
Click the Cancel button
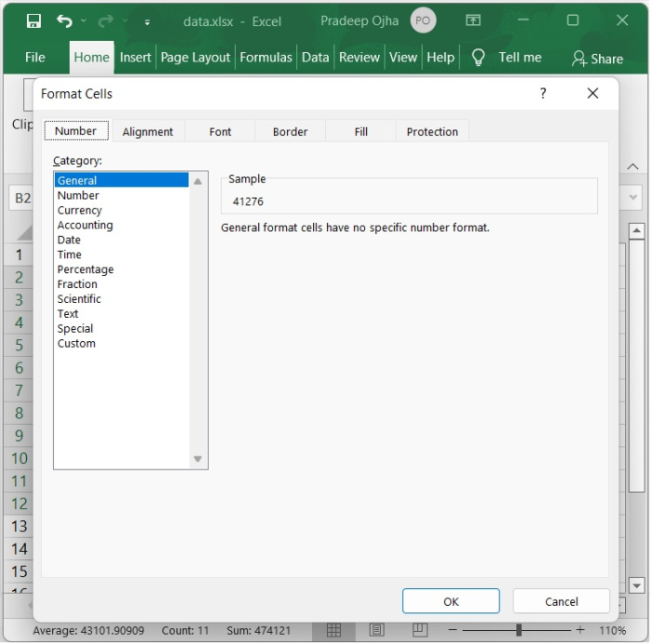tap(561, 601)
